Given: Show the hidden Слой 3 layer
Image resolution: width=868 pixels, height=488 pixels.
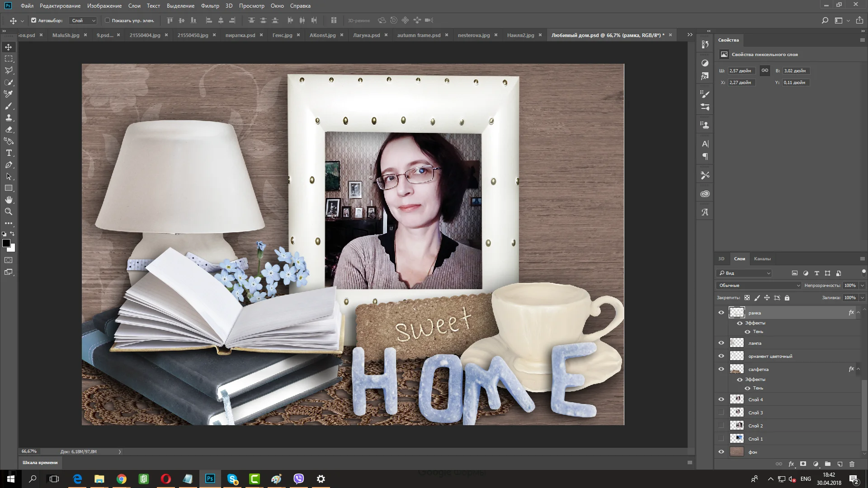Looking at the screenshot, I should pos(721,413).
